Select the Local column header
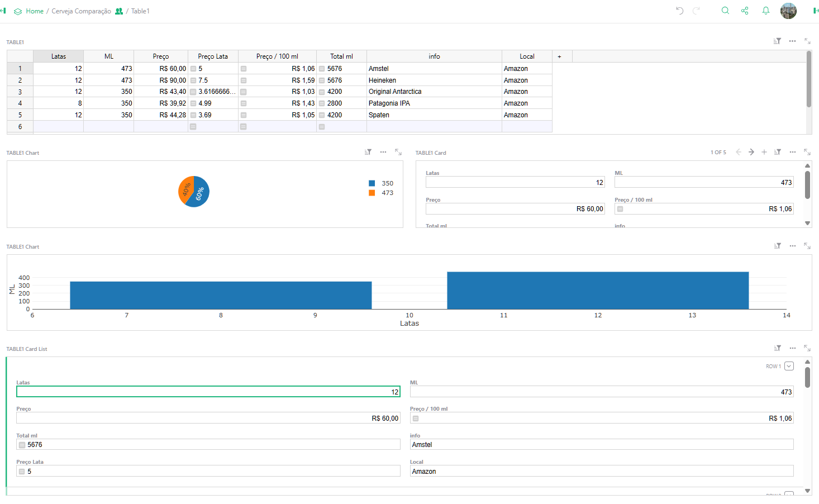 click(527, 56)
